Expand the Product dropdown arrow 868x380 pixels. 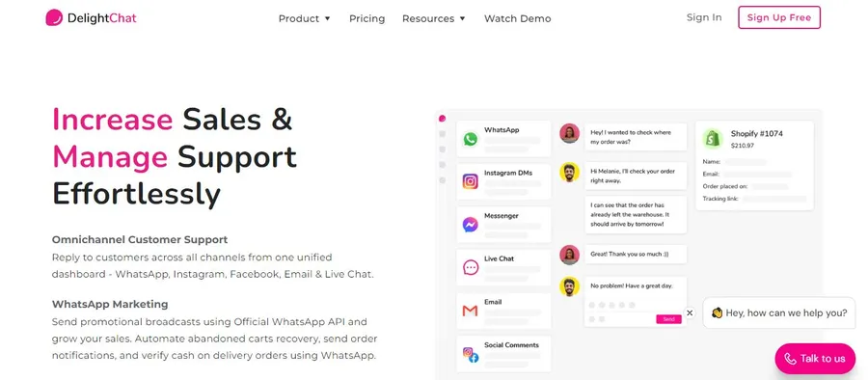pyautogui.click(x=327, y=18)
